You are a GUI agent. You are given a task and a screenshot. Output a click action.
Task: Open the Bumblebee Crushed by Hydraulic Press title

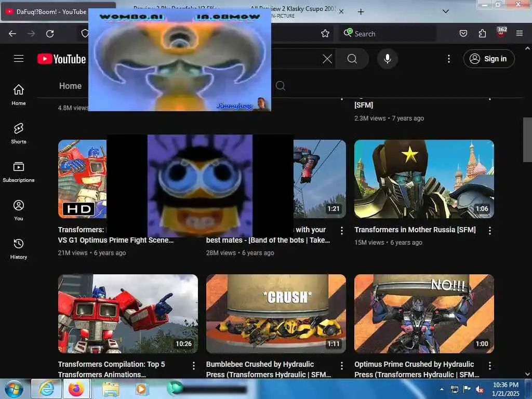269,369
